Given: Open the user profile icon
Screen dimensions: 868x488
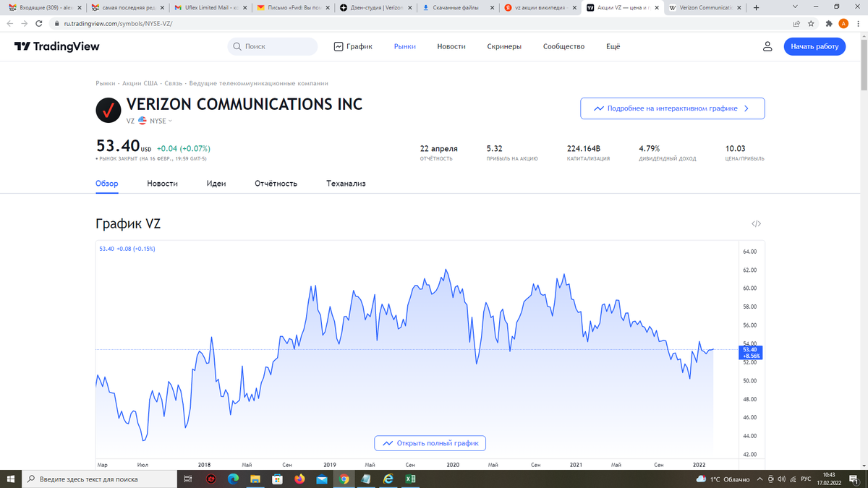Looking at the screenshot, I should 767,46.
